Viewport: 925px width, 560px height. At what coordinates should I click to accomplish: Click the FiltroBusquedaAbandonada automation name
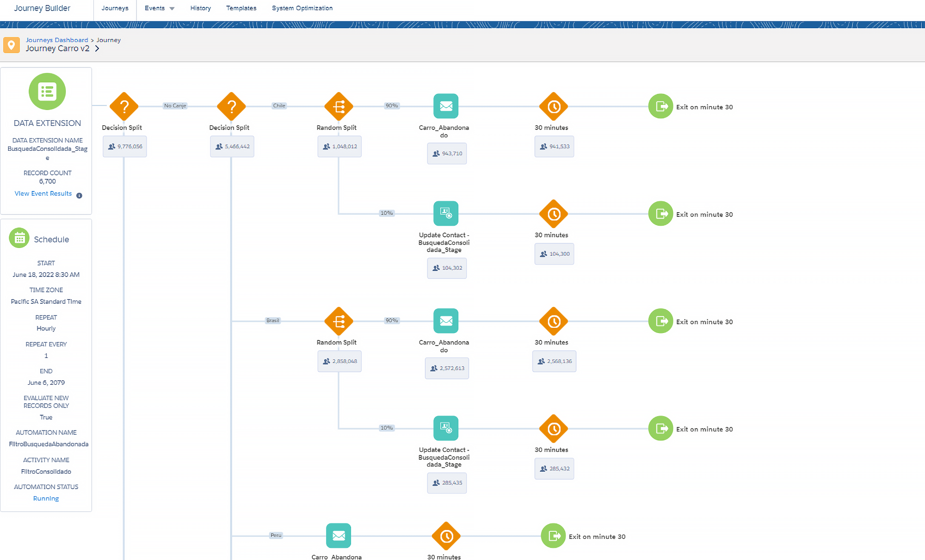[49, 444]
